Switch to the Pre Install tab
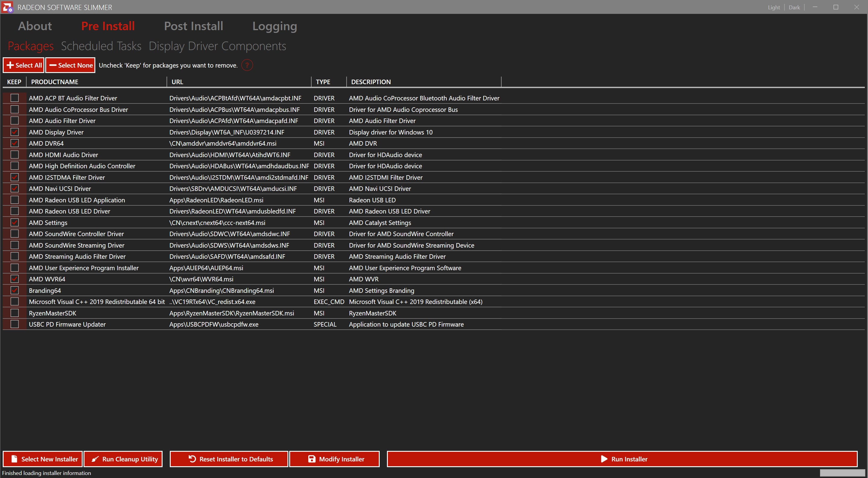Screen dimensions: 868x478 (x=108, y=26)
